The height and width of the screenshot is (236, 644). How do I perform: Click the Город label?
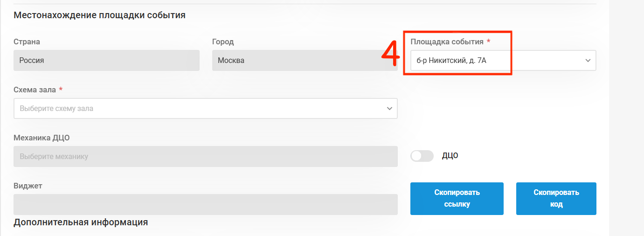click(223, 42)
